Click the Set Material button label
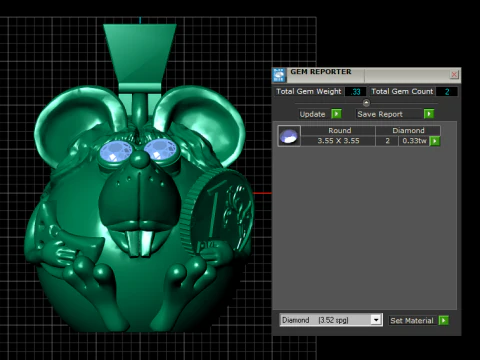 click(x=412, y=320)
